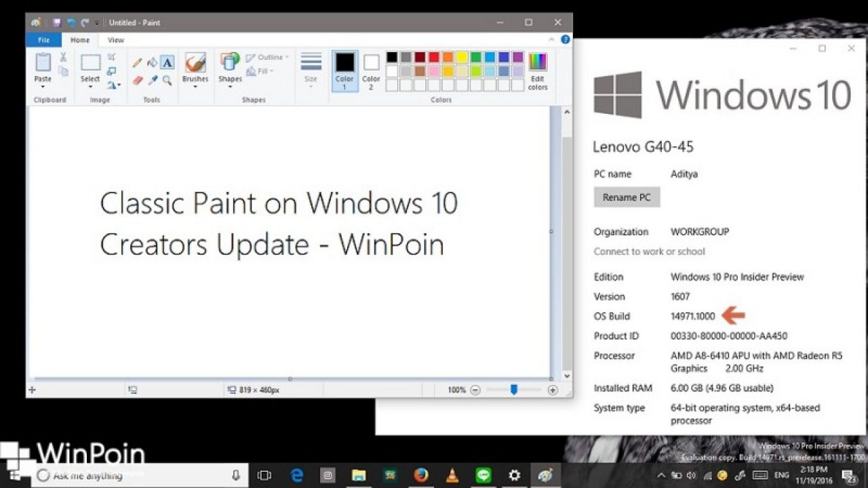Click the zoom slider handle in Paint
Viewport: 868px width, 488px height.
(514, 390)
